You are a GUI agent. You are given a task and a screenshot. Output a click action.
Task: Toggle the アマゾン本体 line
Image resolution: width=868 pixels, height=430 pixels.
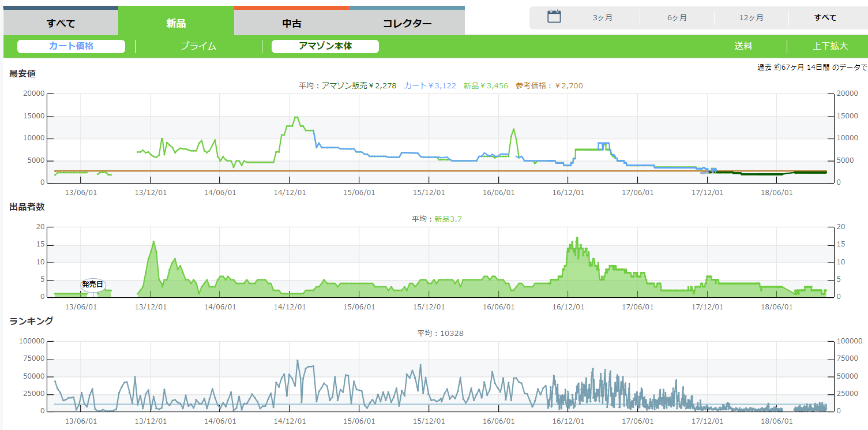[325, 46]
